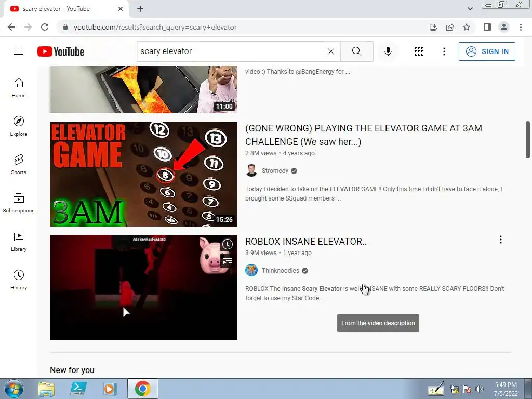
Task: Open media player from the taskbar
Action: point(110,389)
